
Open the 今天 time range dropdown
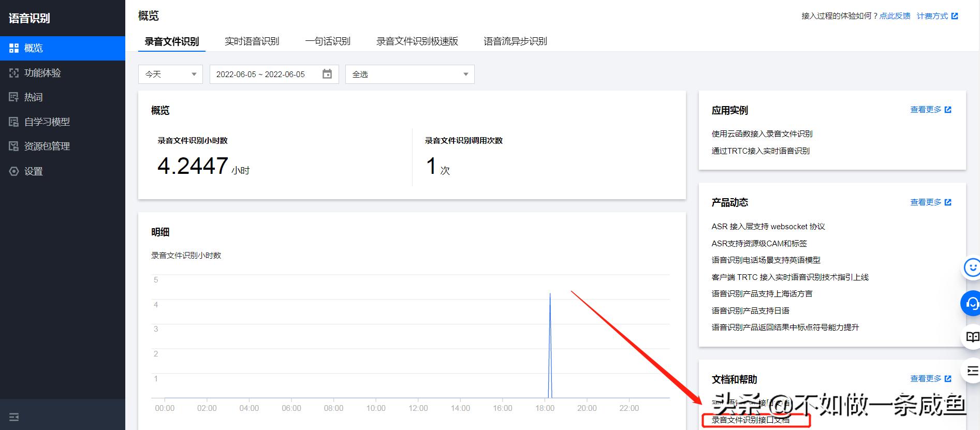click(x=170, y=74)
